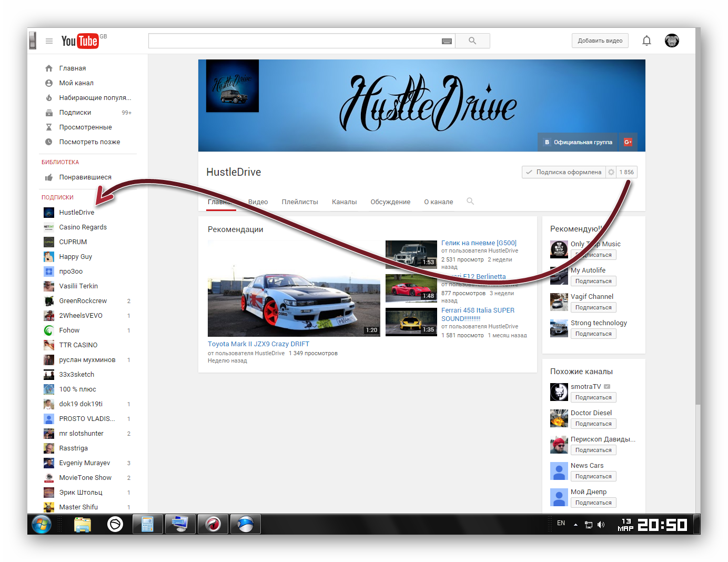Image resolution: width=728 pixels, height=562 pixels.
Task: Select the Каналы tab
Action: click(x=344, y=202)
